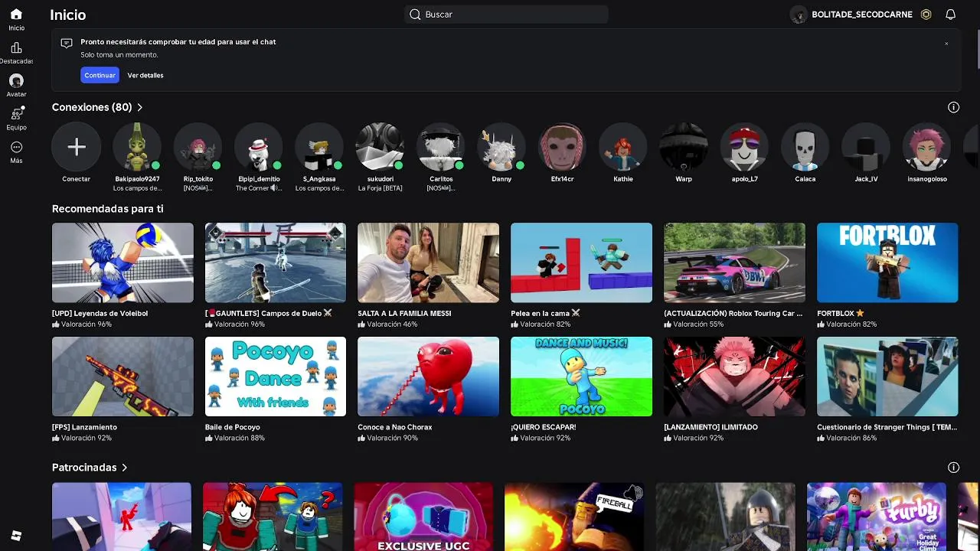
Task: Click the BOLITADE_SECODCARNE username
Action: pos(862,15)
